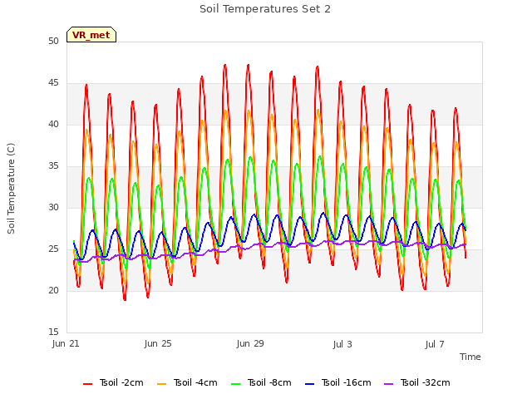Click the Jun 25 x-axis tick label
The image size is (532, 399).
(x=158, y=343)
